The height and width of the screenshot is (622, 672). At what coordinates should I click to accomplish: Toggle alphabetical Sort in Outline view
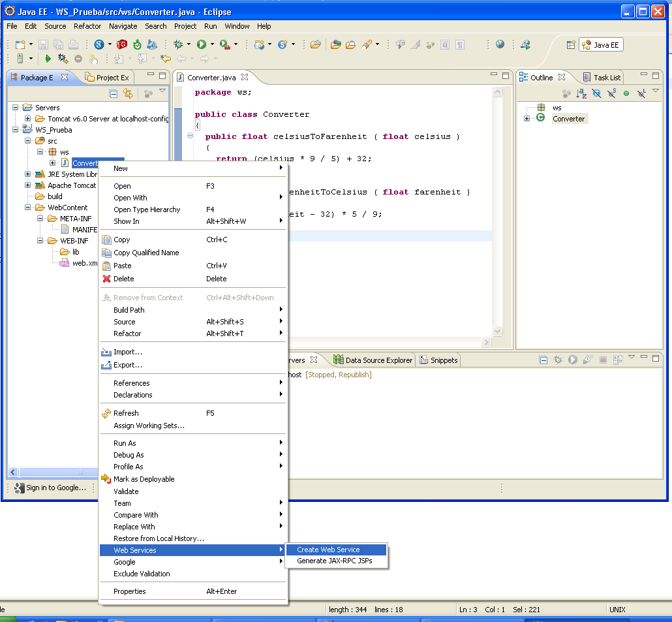pyautogui.click(x=581, y=93)
